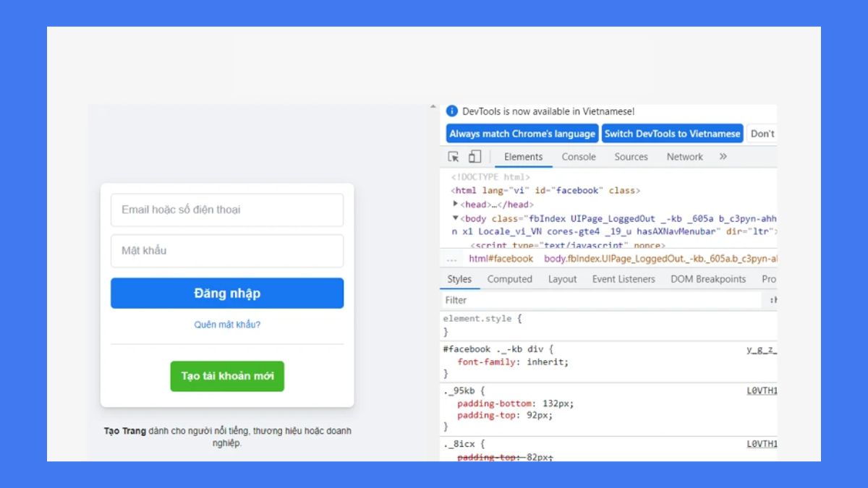Collapse the body element node
Viewport: 868px width, 488px height.
point(456,218)
